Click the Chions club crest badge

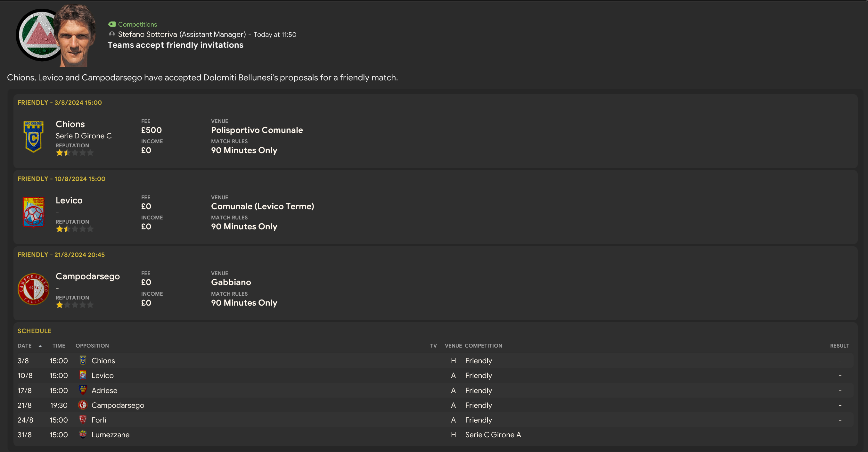point(33,136)
